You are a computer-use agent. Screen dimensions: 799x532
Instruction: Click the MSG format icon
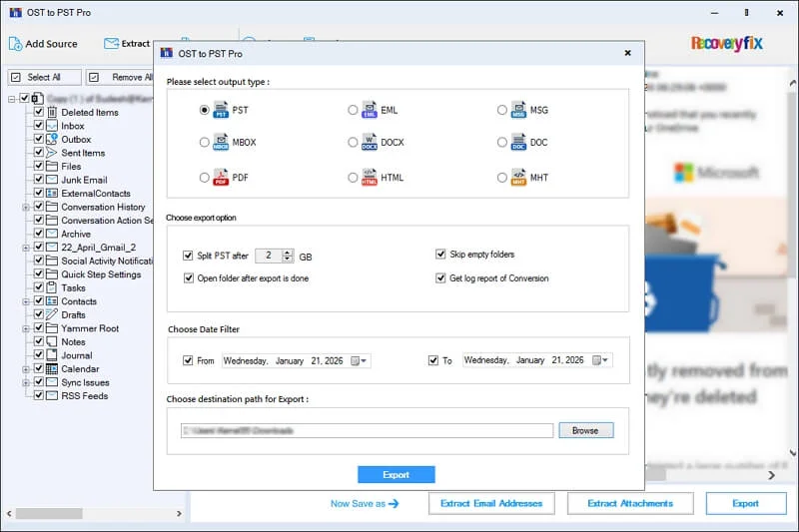pyautogui.click(x=518, y=110)
